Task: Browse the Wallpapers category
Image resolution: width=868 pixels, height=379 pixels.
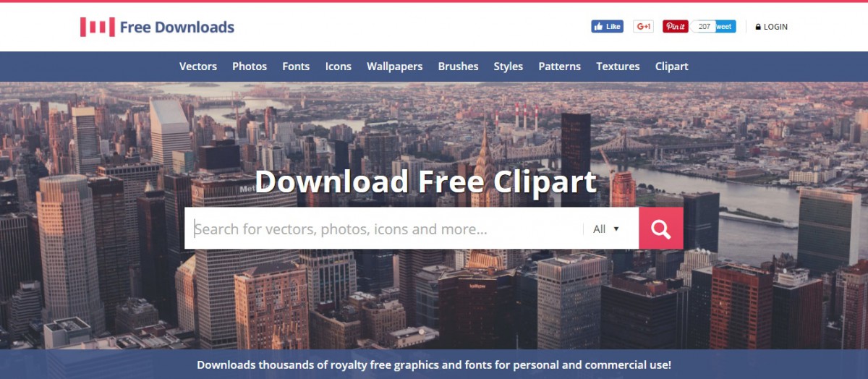Action: [394, 66]
